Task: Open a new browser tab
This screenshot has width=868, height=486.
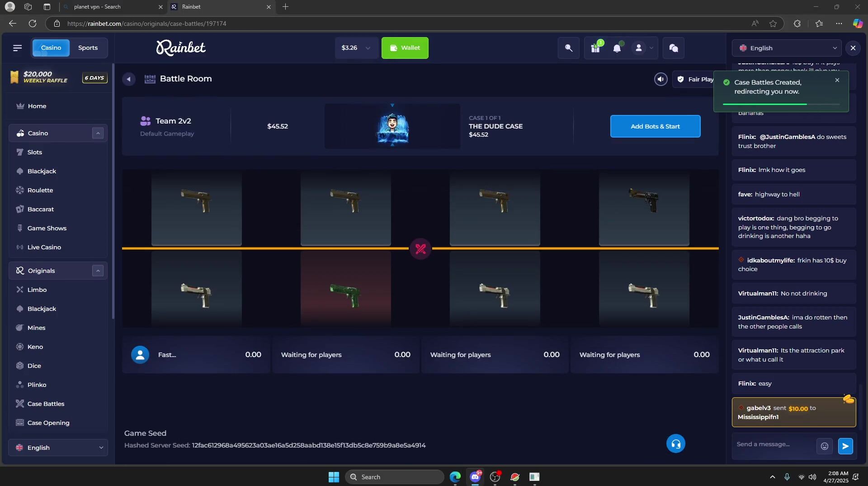Action: pos(285,7)
